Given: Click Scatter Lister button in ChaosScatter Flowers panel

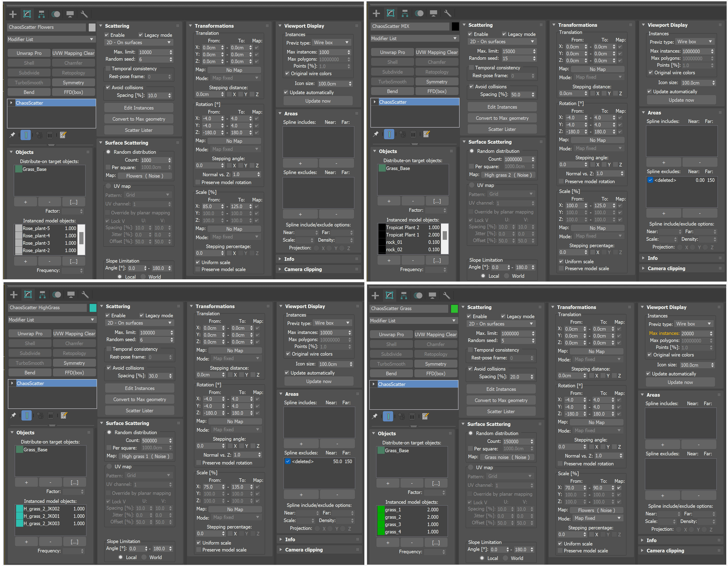Looking at the screenshot, I should click(139, 130).
